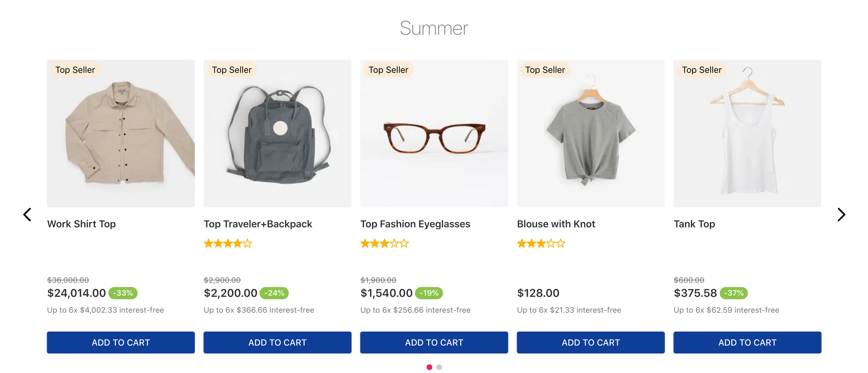Open the gray backpack product image
Screen dimensions: 868x373
(277, 133)
